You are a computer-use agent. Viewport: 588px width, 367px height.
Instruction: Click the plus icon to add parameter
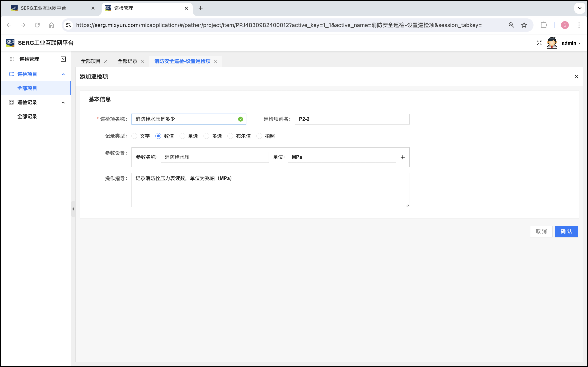402,157
